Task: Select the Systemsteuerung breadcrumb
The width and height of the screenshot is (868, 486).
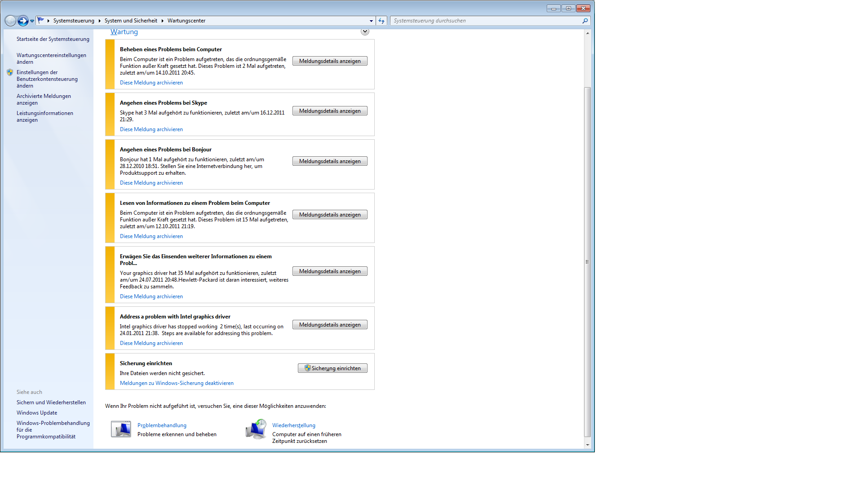Action: [x=74, y=21]
